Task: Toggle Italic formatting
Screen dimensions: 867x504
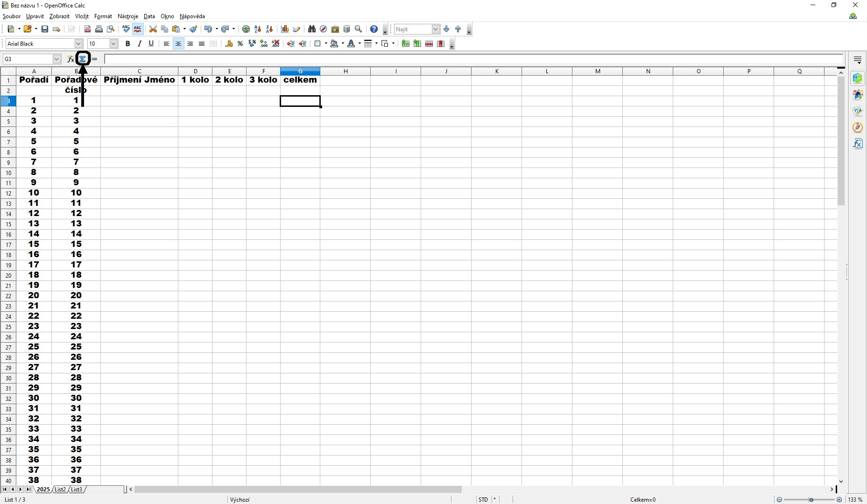Action: point(139,43)
